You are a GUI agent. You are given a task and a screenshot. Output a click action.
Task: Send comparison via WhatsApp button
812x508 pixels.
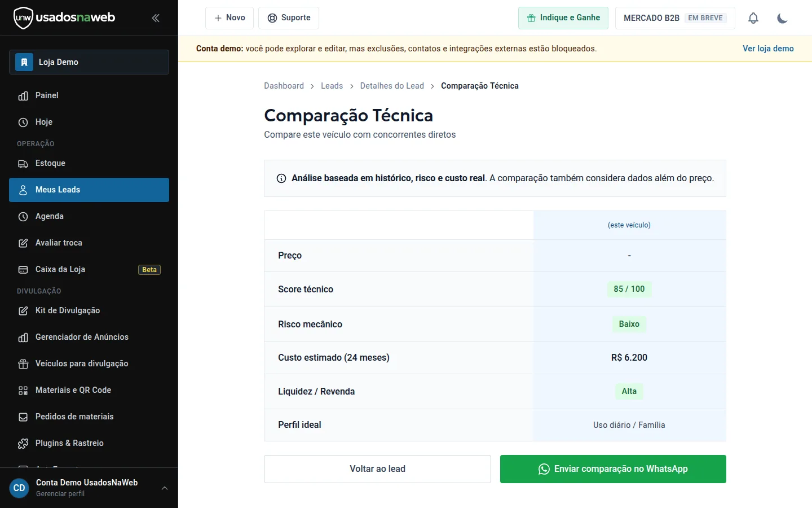(x=613, y=469)
